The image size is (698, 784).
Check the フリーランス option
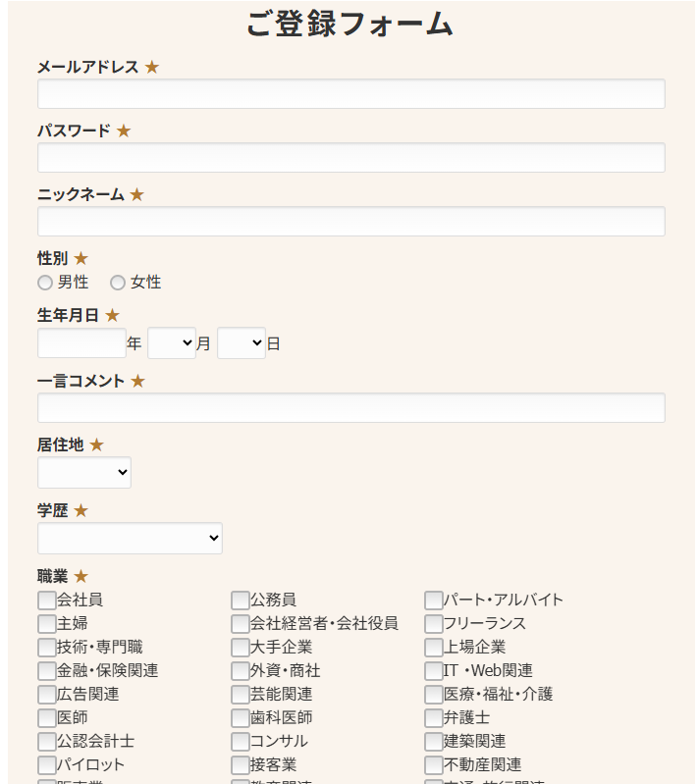coord(433,623)
